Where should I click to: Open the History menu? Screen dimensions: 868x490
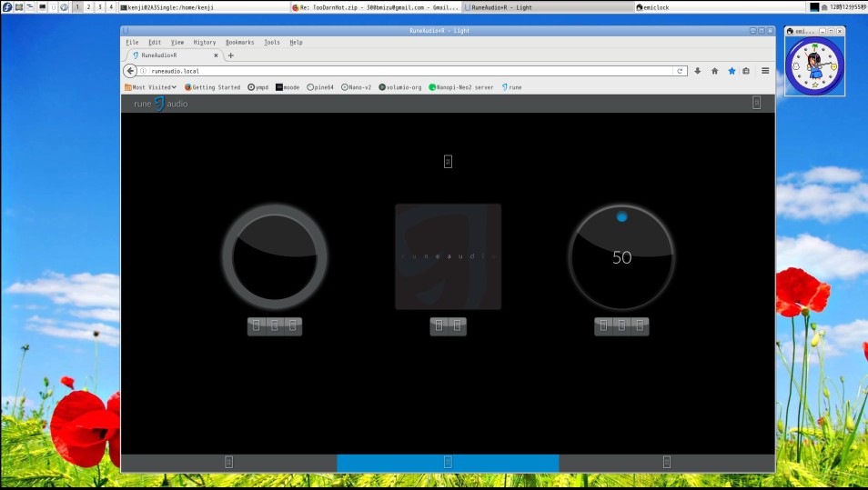tap(204, 42)
